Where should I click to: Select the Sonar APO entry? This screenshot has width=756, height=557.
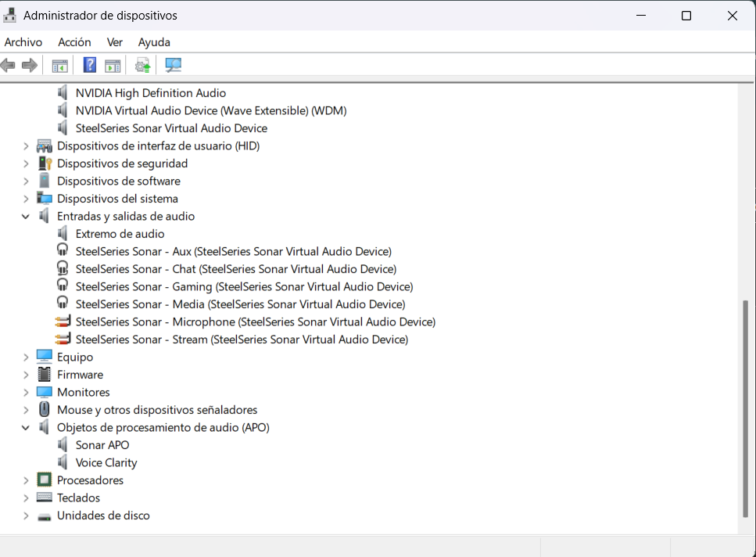pyautogui.click(x=102, y=445)
